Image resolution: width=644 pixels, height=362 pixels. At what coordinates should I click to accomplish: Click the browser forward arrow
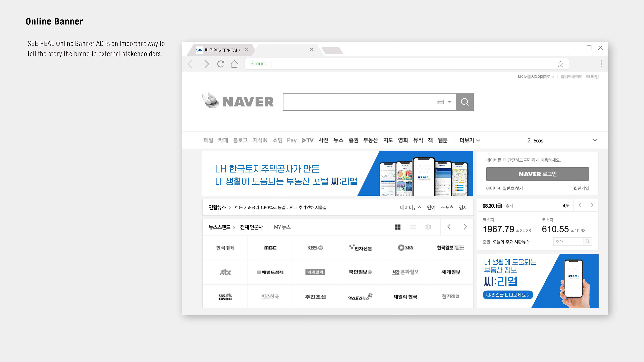click(x=205, y=64)
